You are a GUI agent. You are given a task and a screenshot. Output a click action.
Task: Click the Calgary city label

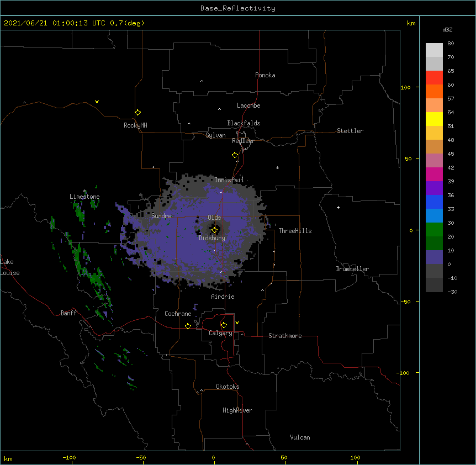pyautogui.click(x=221, y=333)
